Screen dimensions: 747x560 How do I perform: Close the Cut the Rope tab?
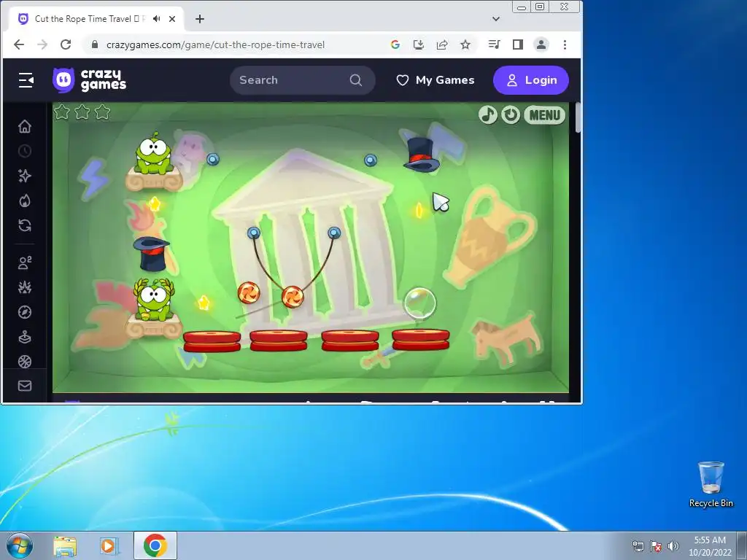tap(172, 19)
